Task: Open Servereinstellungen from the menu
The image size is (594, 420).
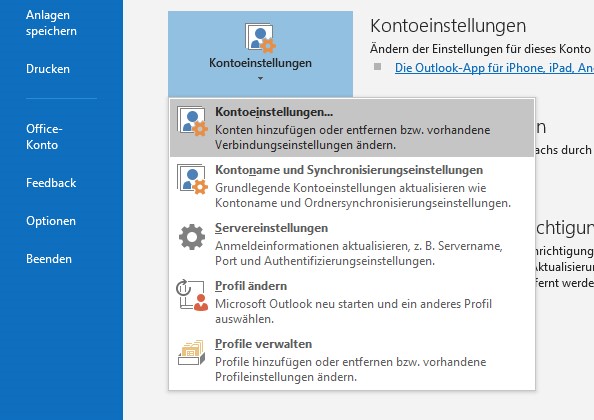Action: coord(272,228)
